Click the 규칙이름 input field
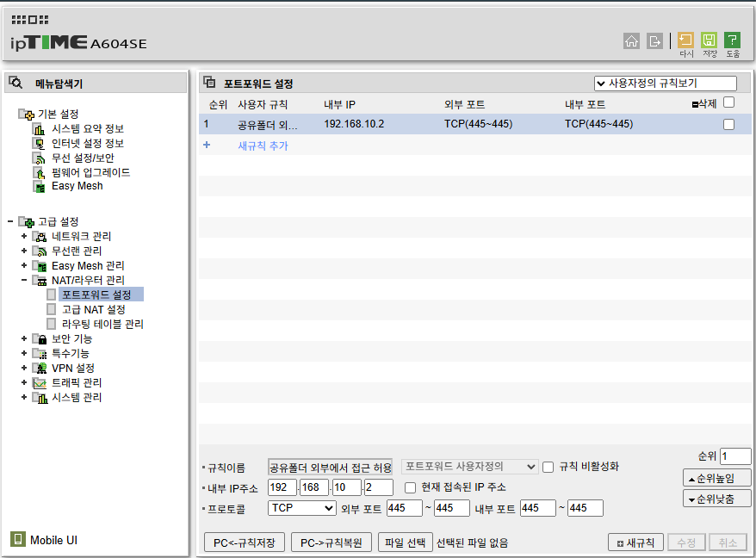This screenshot has height=558, width=756. coord(331,467)
